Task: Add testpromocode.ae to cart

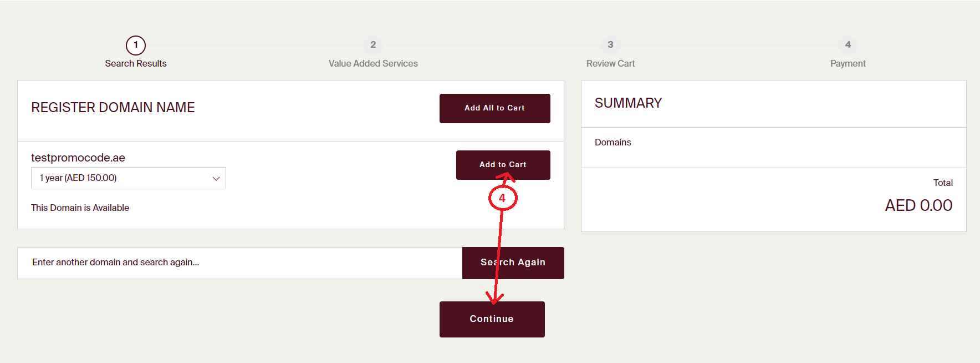Action: [x=503, y=165]
